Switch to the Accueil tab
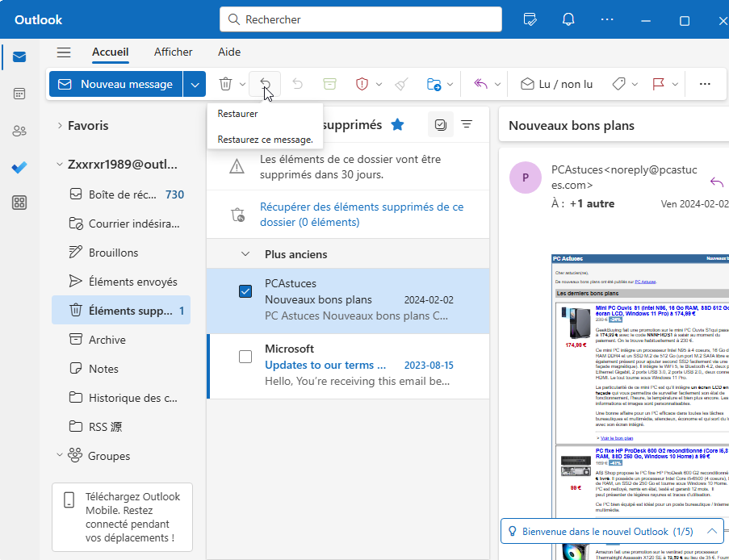The width and height of the screenshot is (729, 560). click(110, 52)
